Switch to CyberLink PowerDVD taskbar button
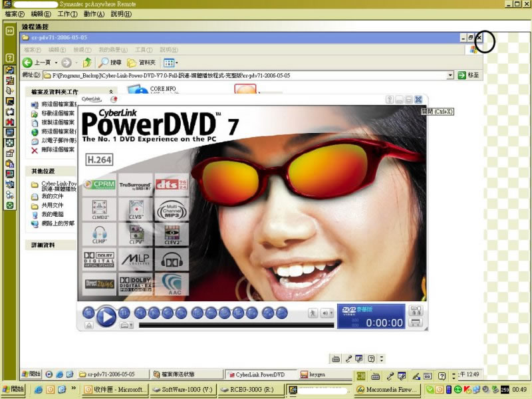 pos(261,374)
